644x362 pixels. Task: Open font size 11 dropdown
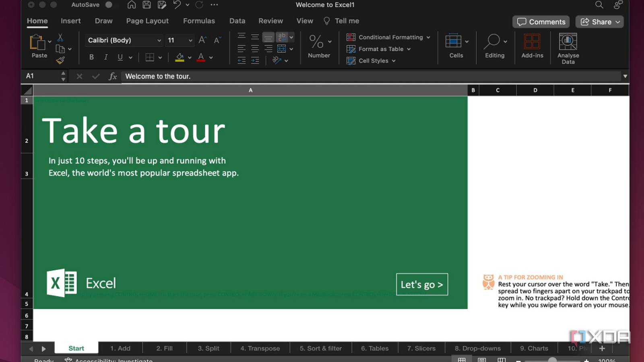[x=190, y=40]
